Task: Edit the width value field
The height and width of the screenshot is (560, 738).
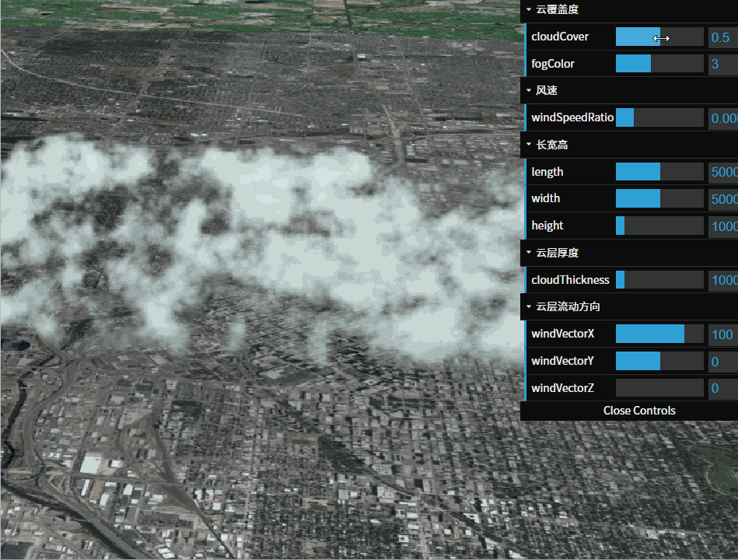Action: 723,199
